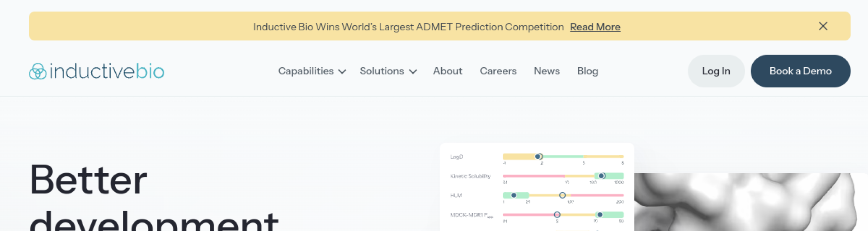The width and height of the screenshot is (868, 231).
Task: Expand the Capabilities chevron arrow
Action: point(342,72)
